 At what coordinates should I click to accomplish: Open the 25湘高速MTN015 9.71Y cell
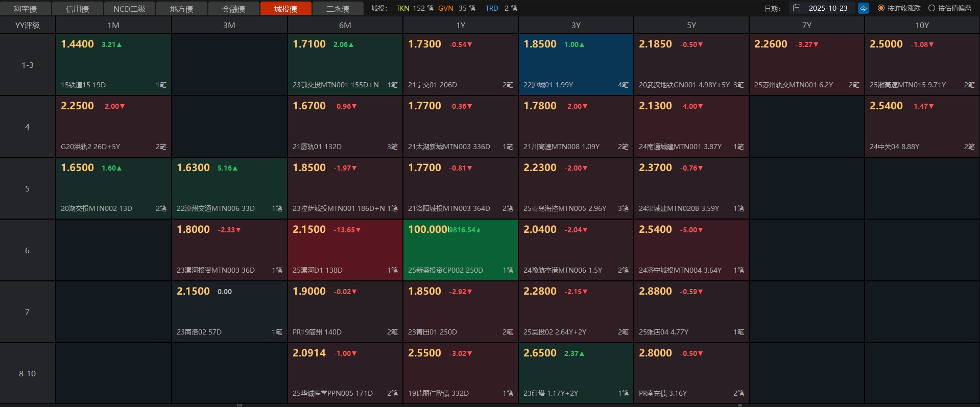coord(922,65)
